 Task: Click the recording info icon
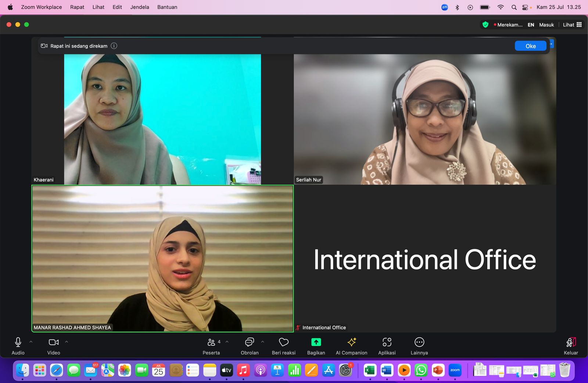(114, 46)
